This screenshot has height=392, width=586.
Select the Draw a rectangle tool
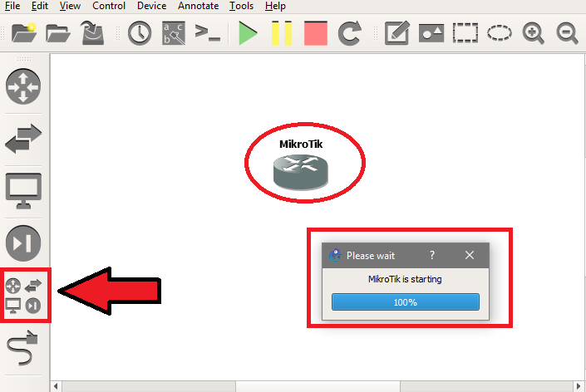click(x=465, y=33)
